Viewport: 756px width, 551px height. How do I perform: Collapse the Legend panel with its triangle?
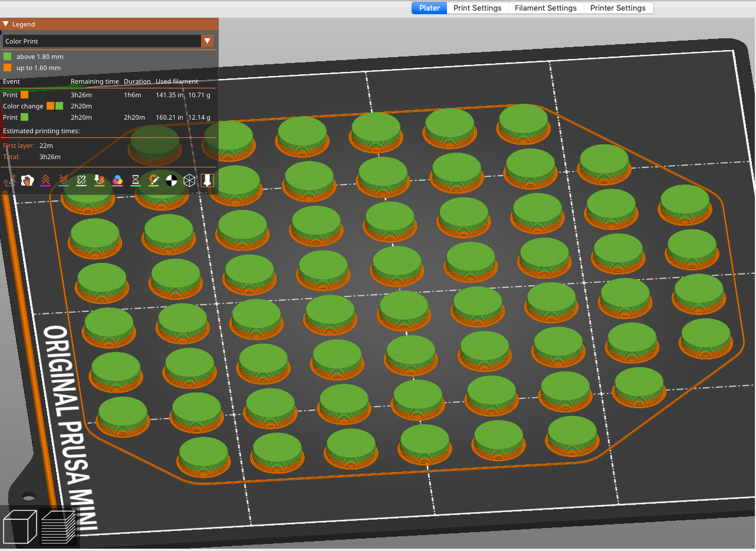[6, 24]
